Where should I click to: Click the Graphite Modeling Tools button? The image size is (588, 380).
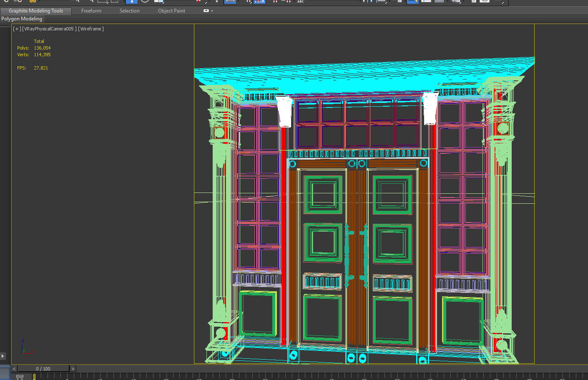tap(35, 10)
